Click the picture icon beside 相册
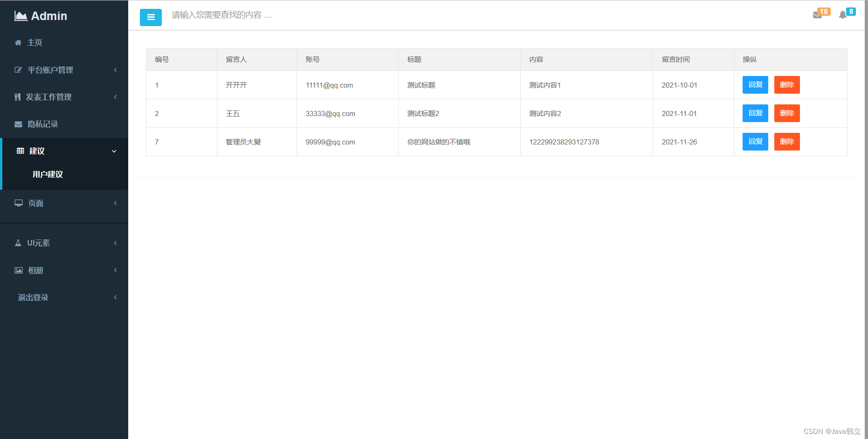 tap(19, 270)
